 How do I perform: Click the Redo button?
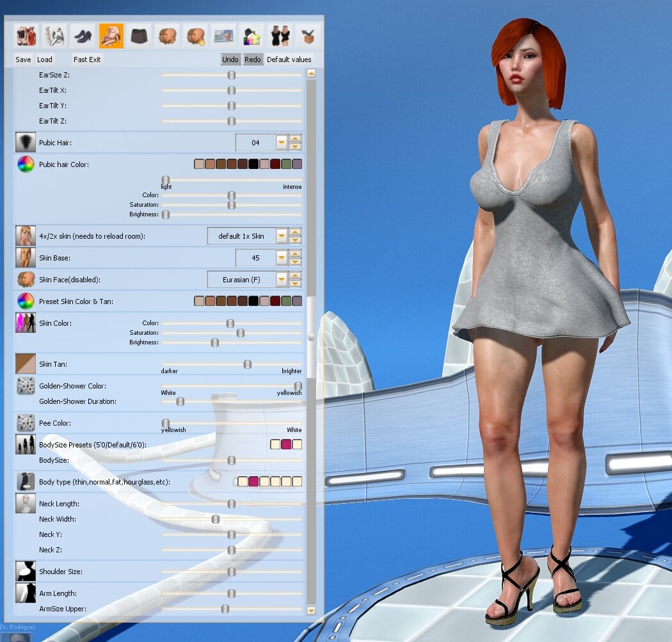point(252,60)
